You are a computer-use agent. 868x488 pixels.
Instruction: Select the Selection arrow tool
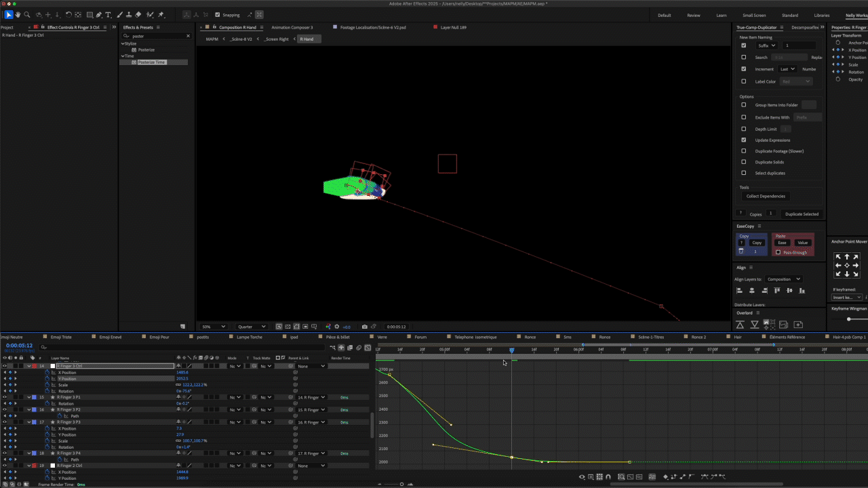point(9,14)
